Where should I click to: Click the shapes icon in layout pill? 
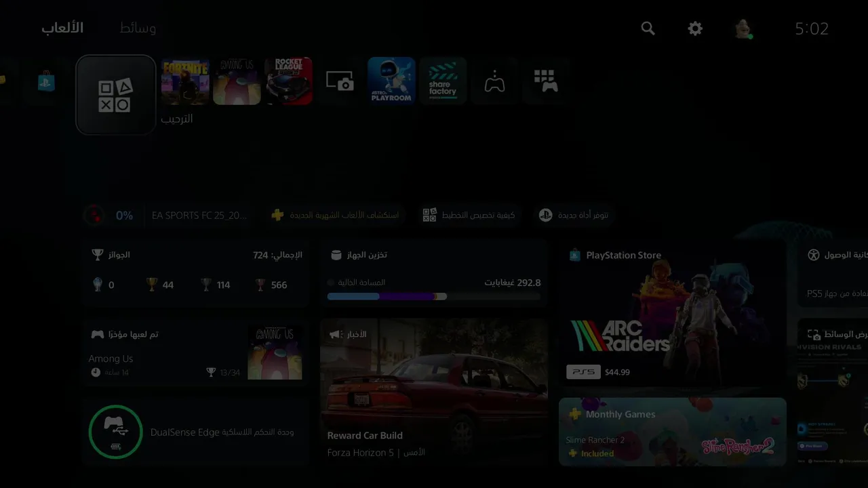pyautogui.click(x=429, y=216)
